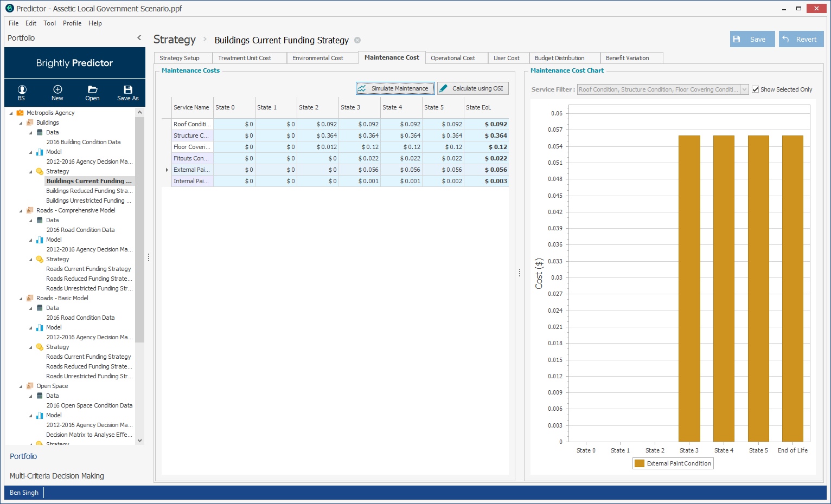The image size is (831, 504).
Task: Collapse the Open Space tree node
Action: pyautogui.click(x=21, y=386)
